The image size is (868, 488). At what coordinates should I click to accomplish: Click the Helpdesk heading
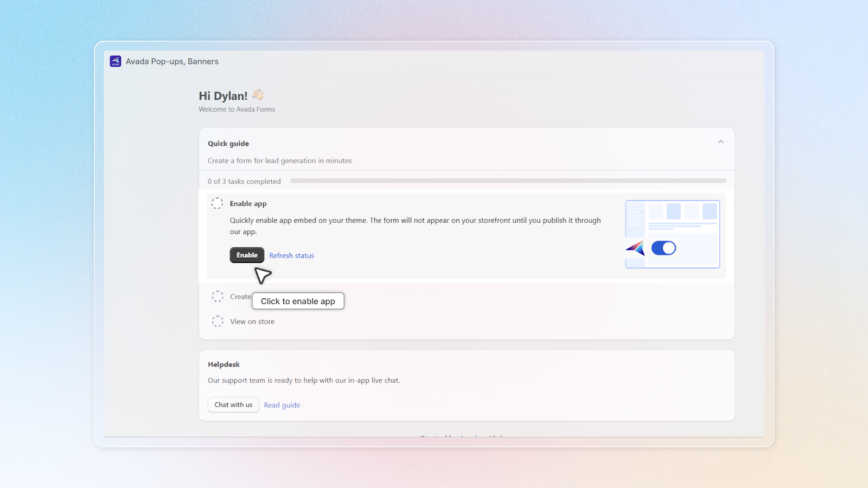tap(224, 364)
